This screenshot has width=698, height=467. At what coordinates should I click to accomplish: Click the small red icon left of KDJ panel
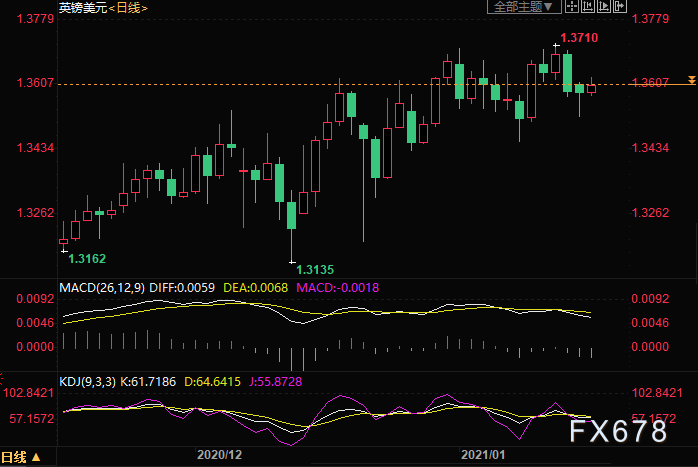[3, 378]
